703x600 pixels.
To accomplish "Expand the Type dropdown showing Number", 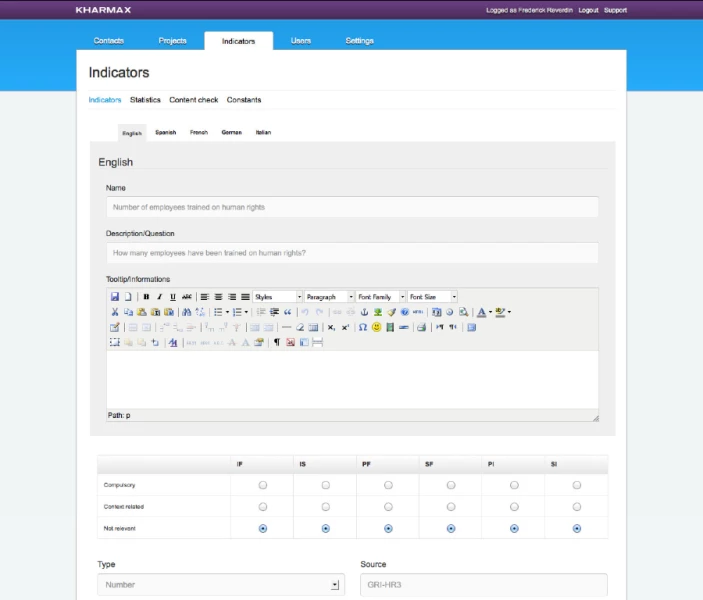I will coord(221,585).
